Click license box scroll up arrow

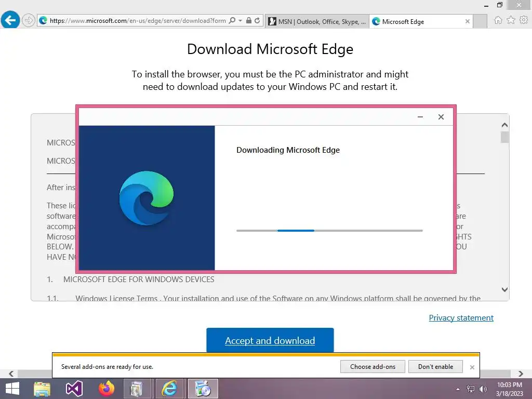(504, 125)
